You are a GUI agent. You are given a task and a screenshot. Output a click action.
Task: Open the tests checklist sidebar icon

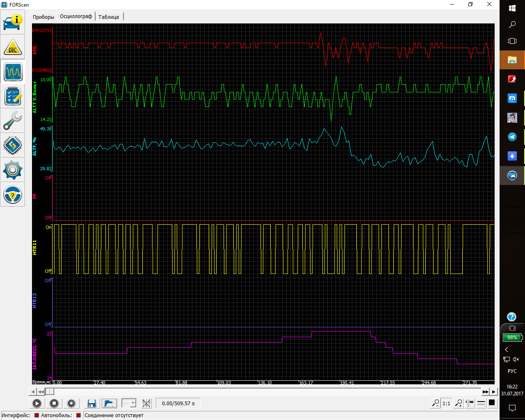(13, 96)
